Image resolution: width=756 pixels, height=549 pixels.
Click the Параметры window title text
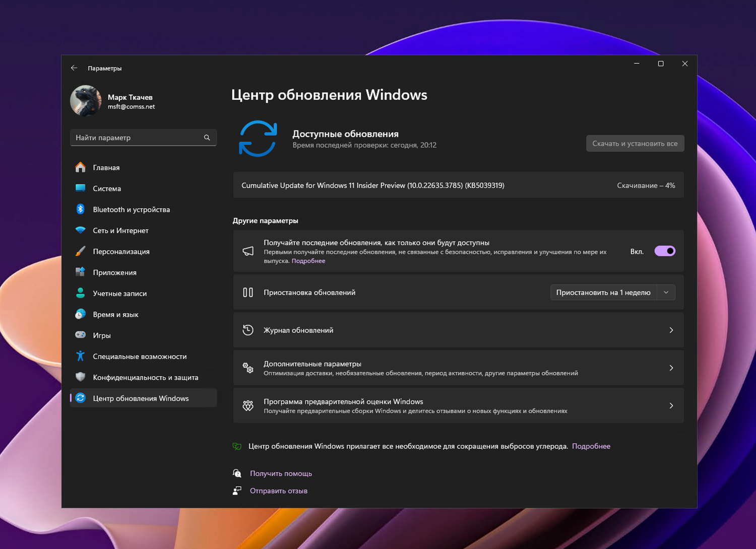point(104,68)
